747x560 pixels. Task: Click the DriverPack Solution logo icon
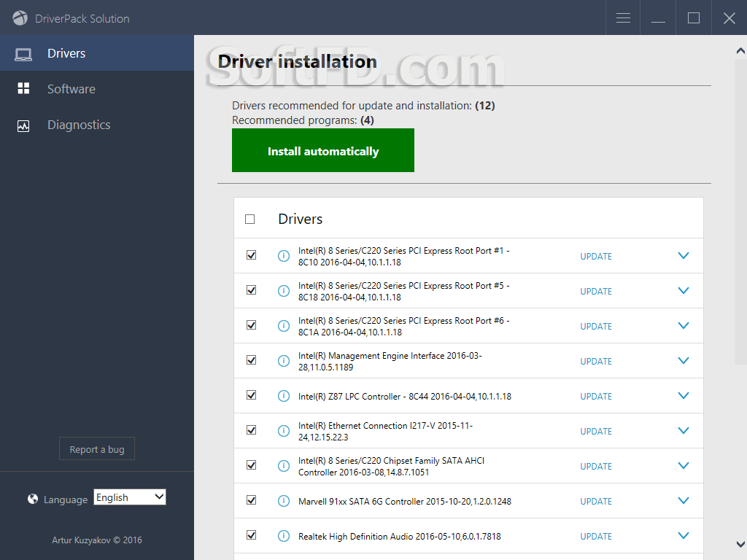click(20, 18)
